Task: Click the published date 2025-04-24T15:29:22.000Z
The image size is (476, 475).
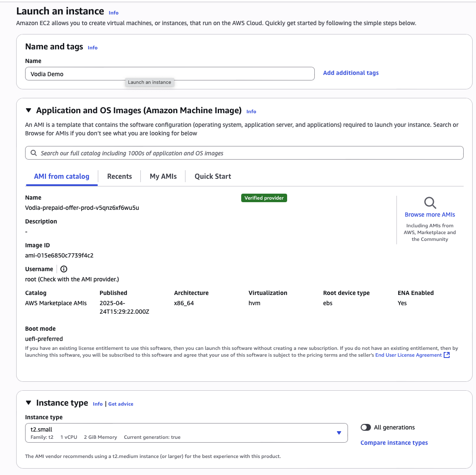Action: [x=125, y=307]
